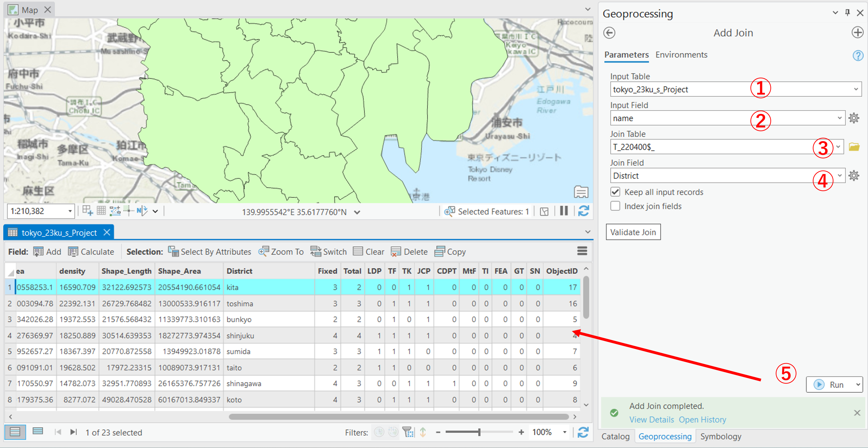Click the snapping icon below the map
This screenshot has height=448, width=868.
click(x=115, y=211)
